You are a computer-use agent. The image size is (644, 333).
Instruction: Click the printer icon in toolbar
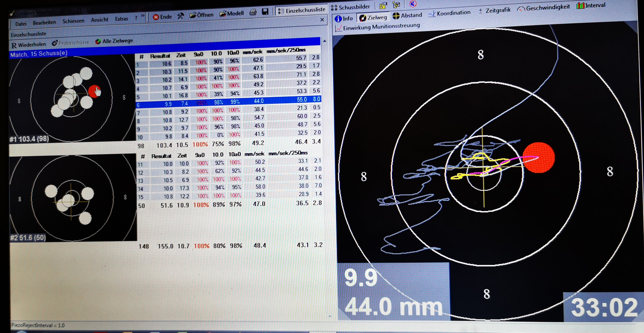(x=253, y=12)
